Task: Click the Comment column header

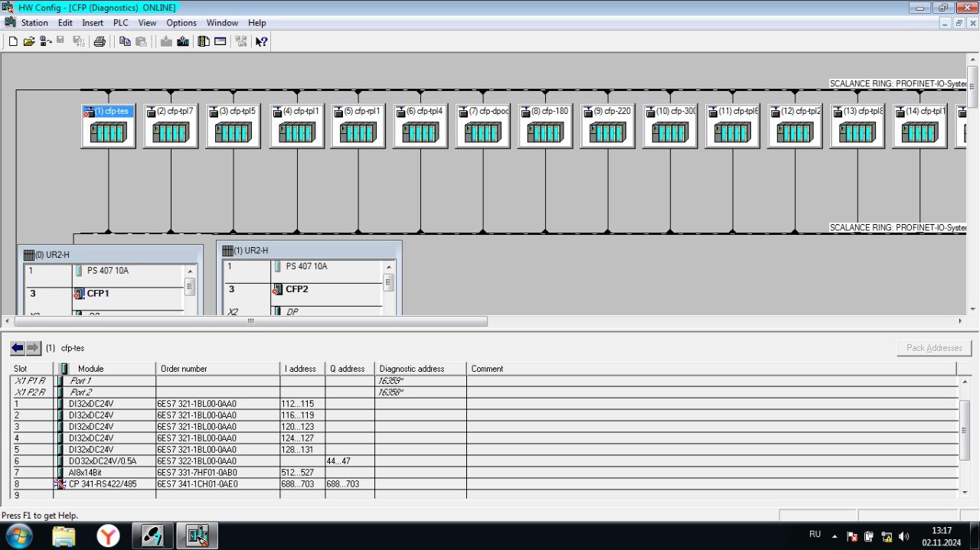Action: coord(712,369)
